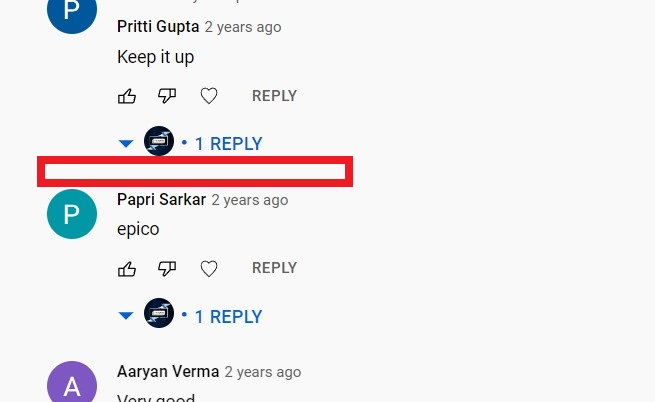Open channel avatar in Pritti Gupta's reply row

(159, 141)
